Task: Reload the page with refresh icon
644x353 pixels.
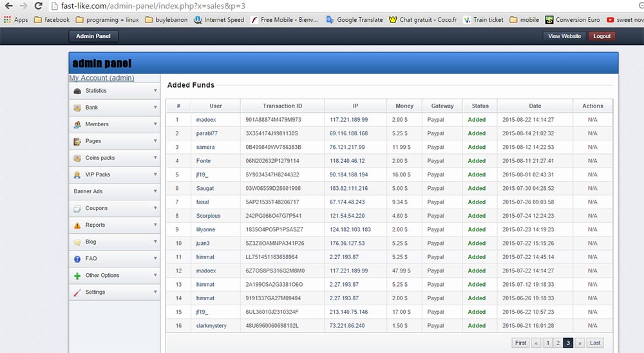Action: tap(38, 6)
